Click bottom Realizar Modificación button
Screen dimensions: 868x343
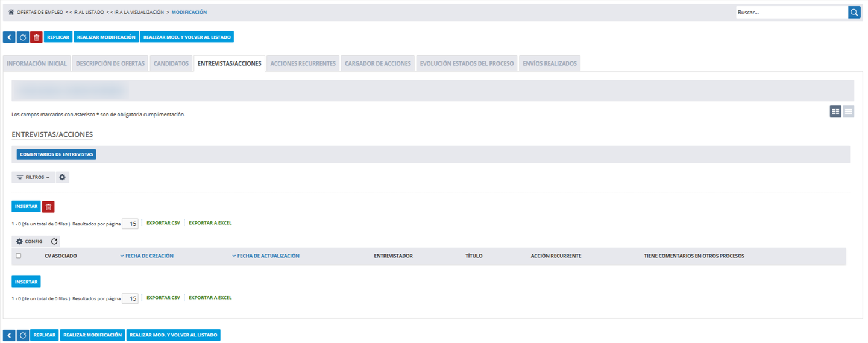click(92, 335)
